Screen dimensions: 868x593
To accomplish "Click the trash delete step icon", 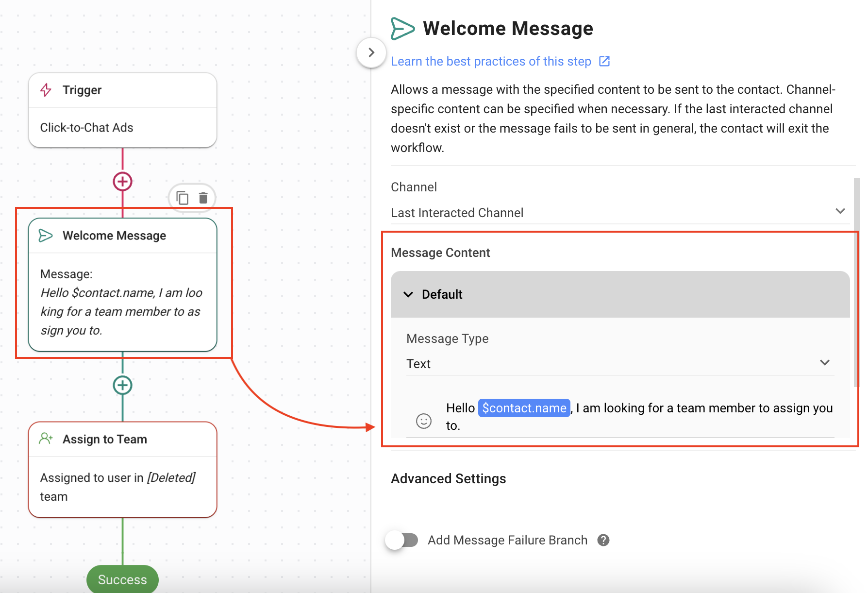I will 203,198.
